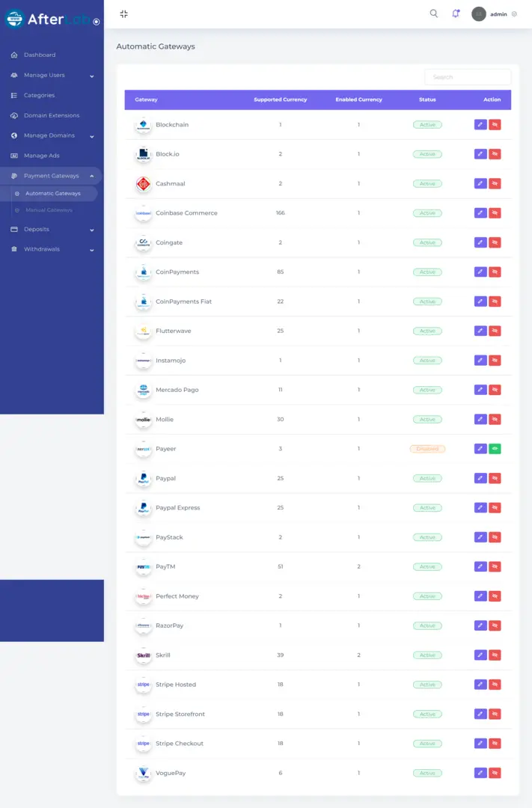
Task: Click the Enabled Currency column header
Action: [359, 100]
